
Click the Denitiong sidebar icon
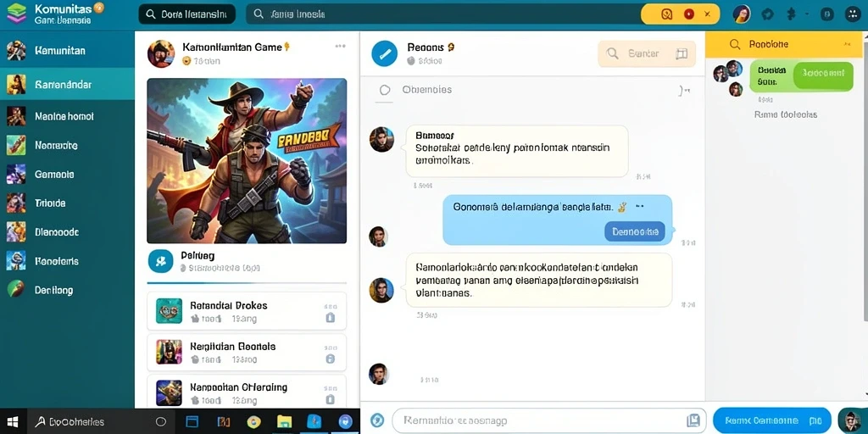pos(16,289)
